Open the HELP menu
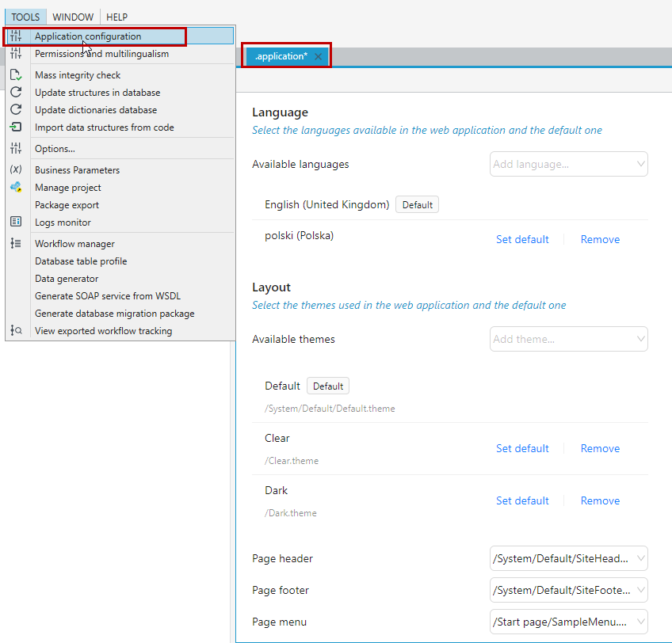 [116, 17]
